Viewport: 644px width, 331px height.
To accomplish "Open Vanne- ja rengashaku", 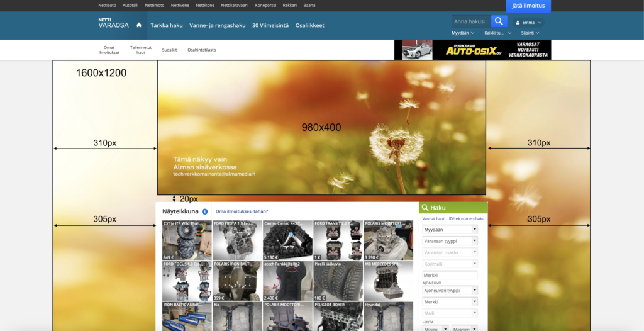I will (x=217, y=25).
